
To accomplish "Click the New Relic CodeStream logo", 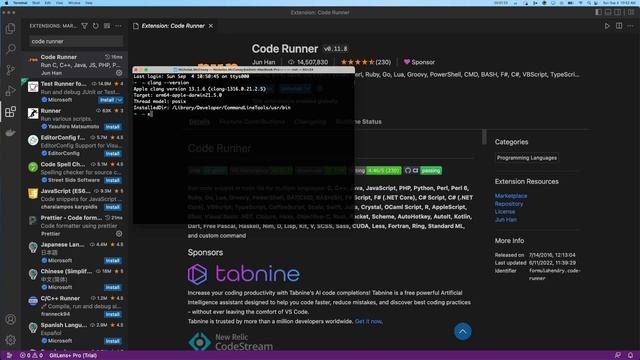I will [x=230, y=342].
